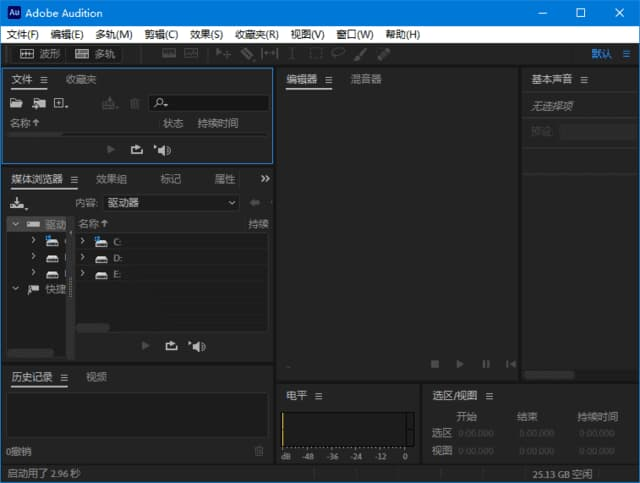This screenshot has height=483, width=640.
Task: Select the 默认 workspace
Action: [601, 54]
